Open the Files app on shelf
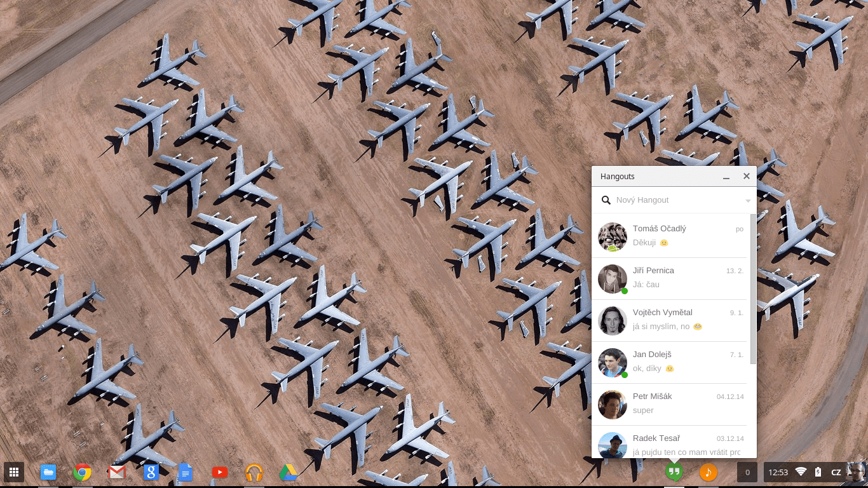The height and width of the screenshot is (488, 868). (48, 472)
